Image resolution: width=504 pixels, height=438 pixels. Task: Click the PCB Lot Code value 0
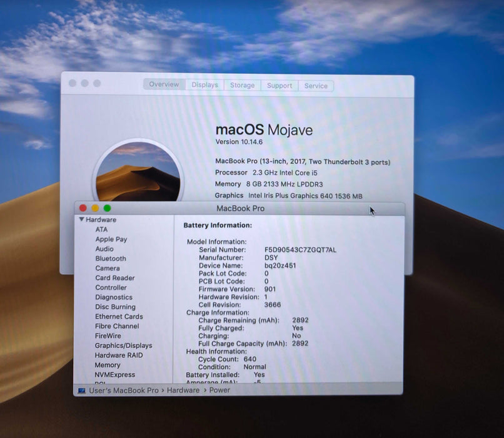click(x=266, y=282)
